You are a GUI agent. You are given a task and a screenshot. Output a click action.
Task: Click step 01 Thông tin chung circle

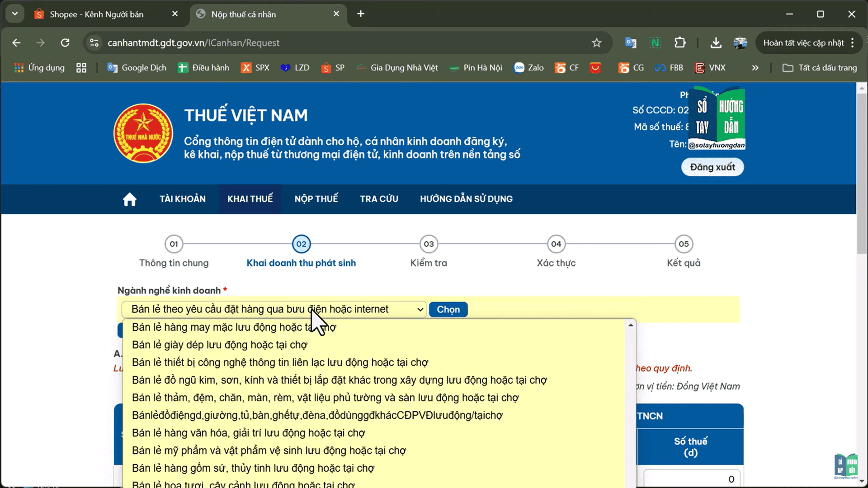click(174, 244)
